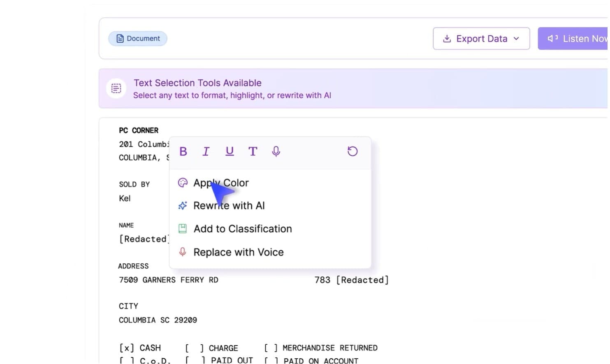Select Replace with Voice option
Image resolution: width=610 pixels, height=364 pixels.
click(239, 252)
